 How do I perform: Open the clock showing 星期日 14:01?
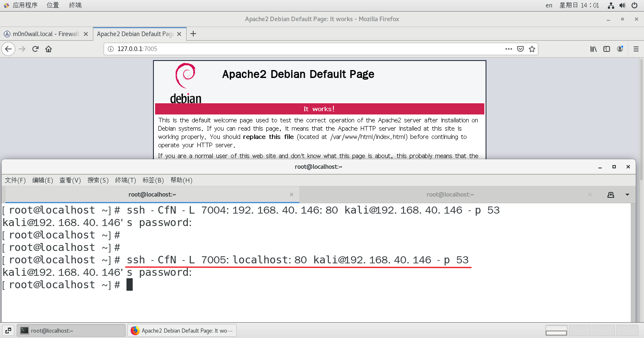pyautogui.click(x=579, y=5)
